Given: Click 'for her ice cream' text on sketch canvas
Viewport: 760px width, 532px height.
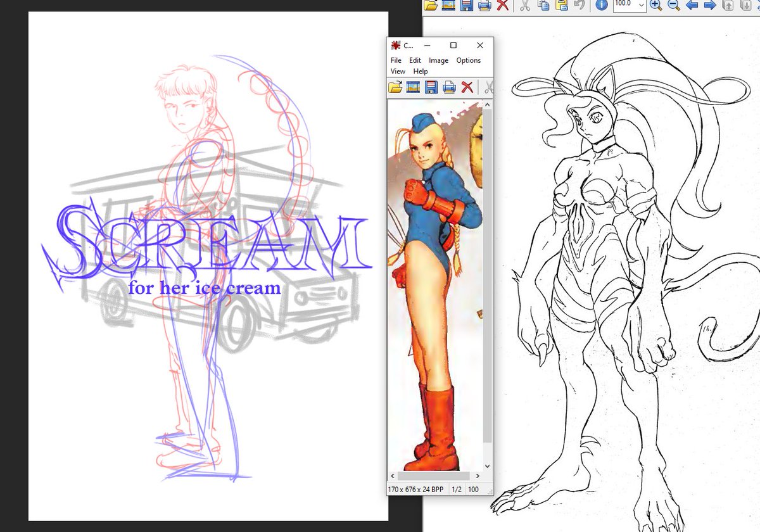Looking at the screenshot, I should click(205, 288).
